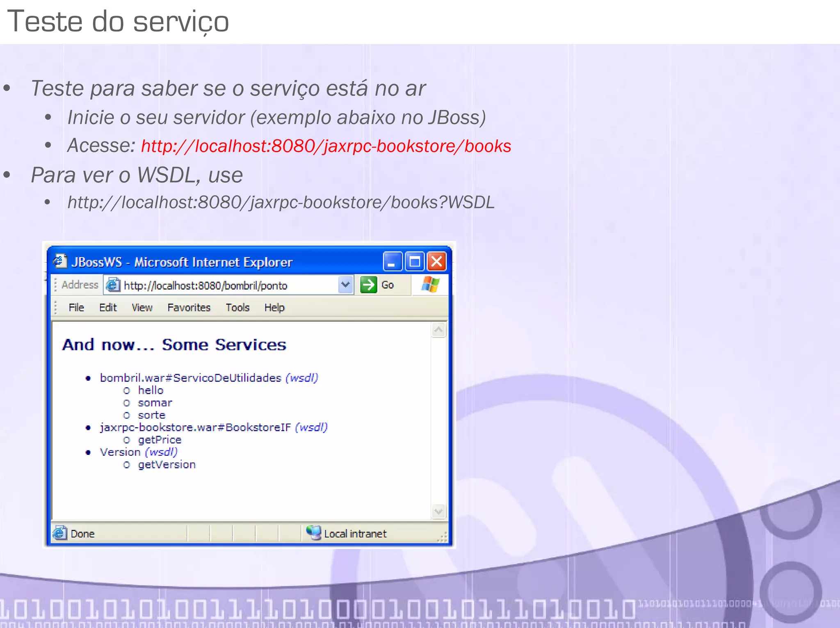Open the Help menu
The width and height of the screenshot is (840, 628).
(x=274, y=308)
